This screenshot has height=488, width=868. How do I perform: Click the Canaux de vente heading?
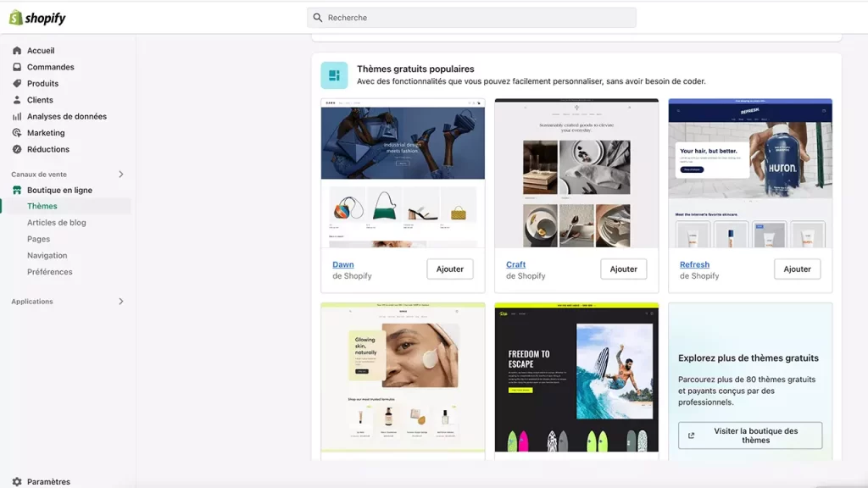(x=39, y=175)
